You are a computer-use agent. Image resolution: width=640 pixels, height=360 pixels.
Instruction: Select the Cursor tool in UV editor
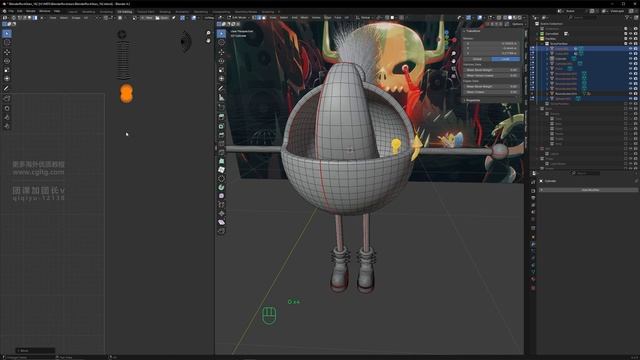tap(7, 42)
